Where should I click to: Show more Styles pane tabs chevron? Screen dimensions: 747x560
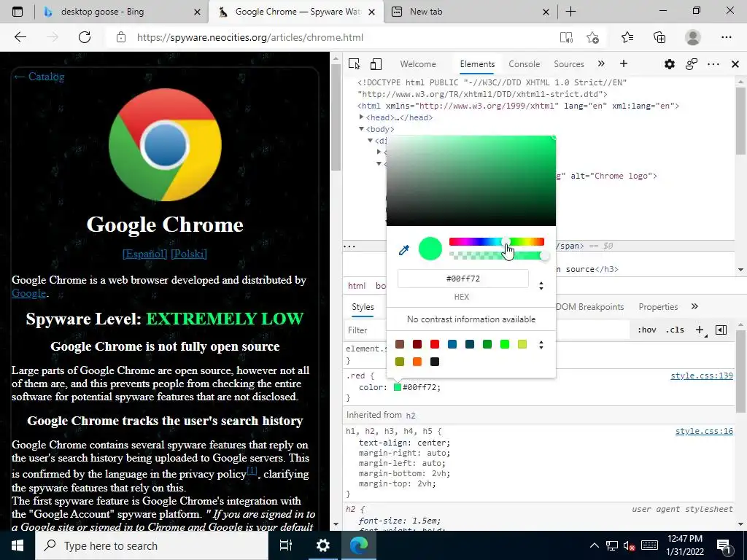(x=694, y=307)
